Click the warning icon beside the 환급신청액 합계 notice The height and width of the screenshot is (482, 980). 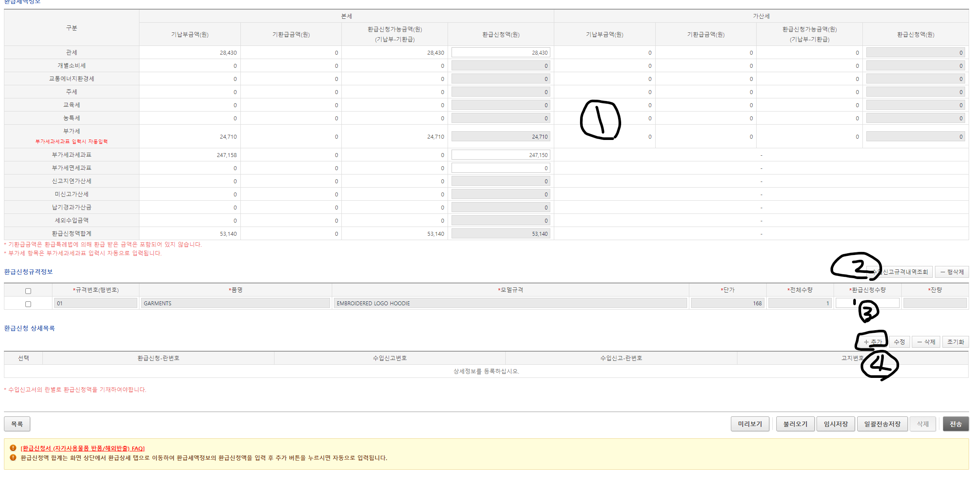coord(13,458)
